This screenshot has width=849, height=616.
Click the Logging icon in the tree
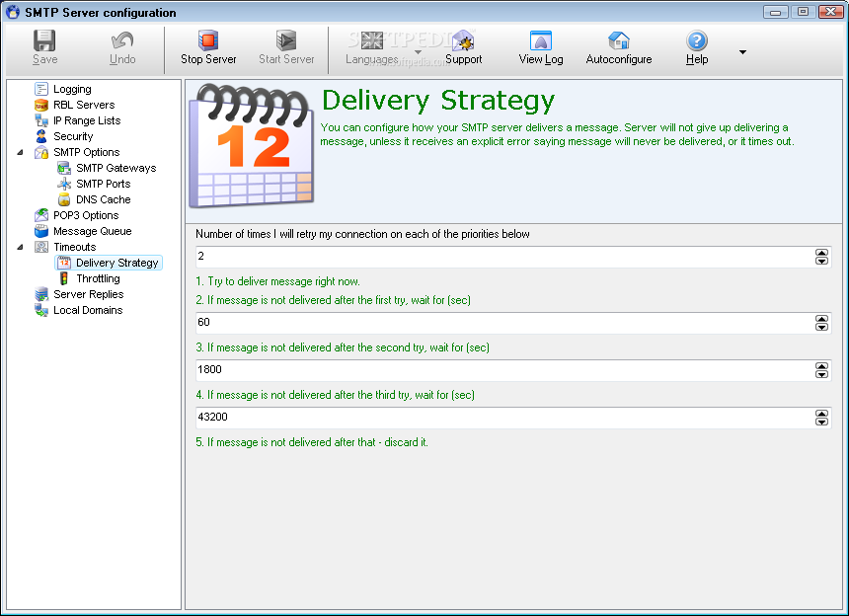pos(41,89)
